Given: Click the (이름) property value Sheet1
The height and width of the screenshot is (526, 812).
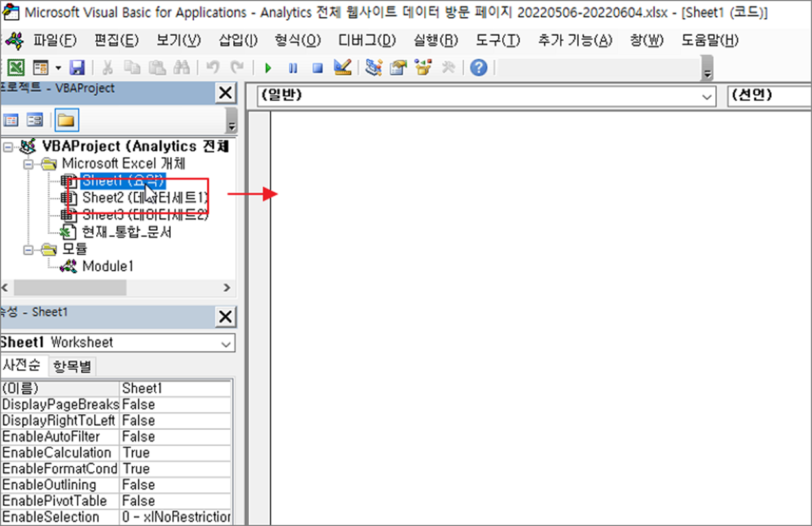Looking at the screenshot, I should pyautogui.click(x=175, y=388).
